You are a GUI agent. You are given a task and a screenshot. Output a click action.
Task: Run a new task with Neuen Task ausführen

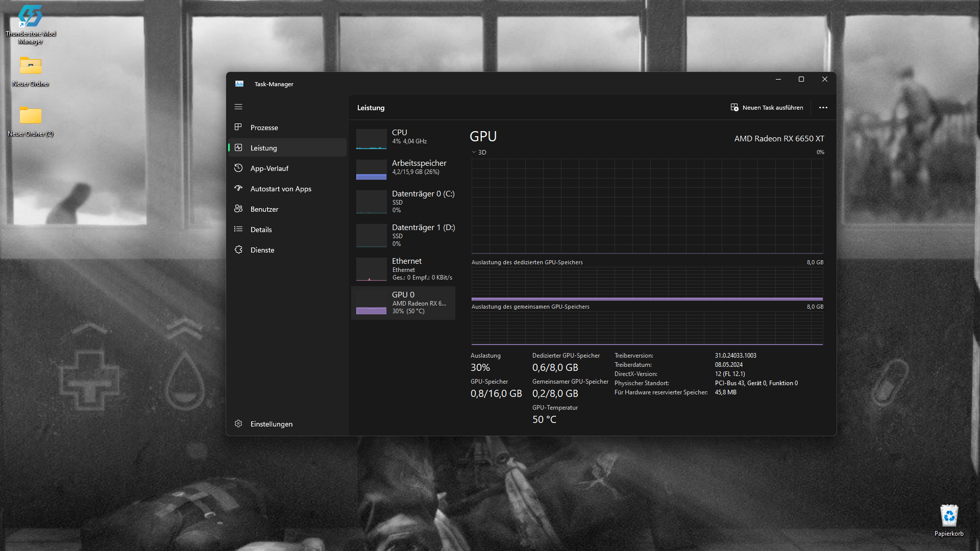(x=767, y=108)
